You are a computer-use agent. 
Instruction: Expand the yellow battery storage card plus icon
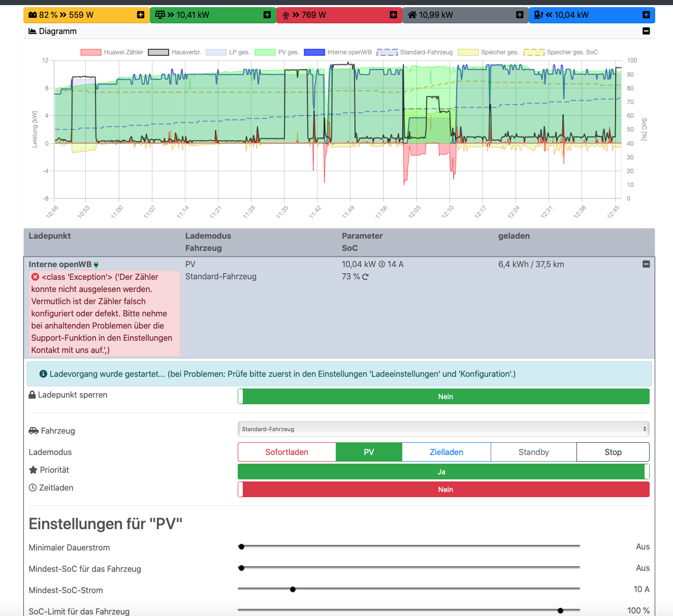click(x=141, y=15)
